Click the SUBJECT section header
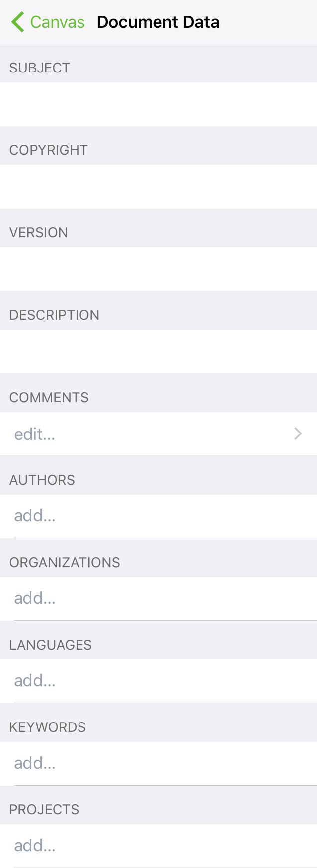317x868 pixels. coord(40,68)
